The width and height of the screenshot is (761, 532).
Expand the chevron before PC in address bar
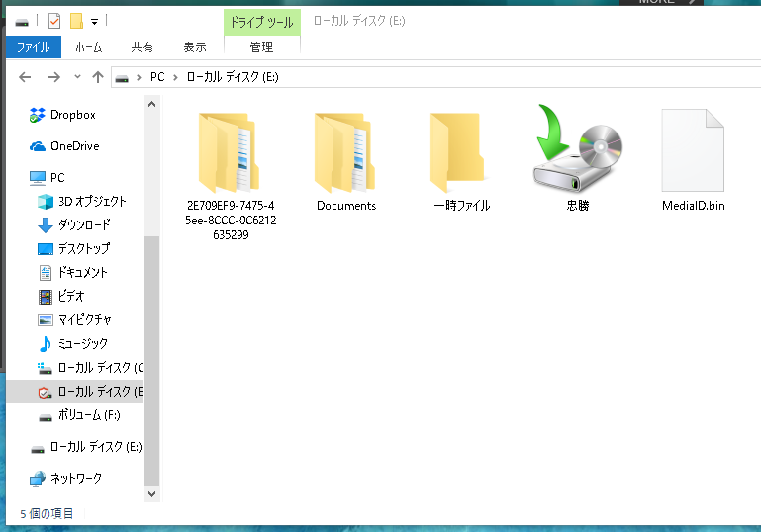tap(139, 77)
